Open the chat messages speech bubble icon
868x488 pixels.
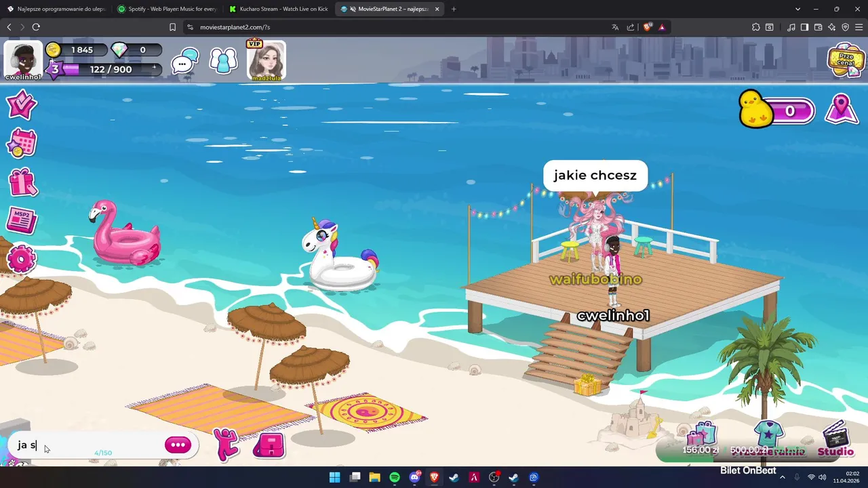[184, 62]
